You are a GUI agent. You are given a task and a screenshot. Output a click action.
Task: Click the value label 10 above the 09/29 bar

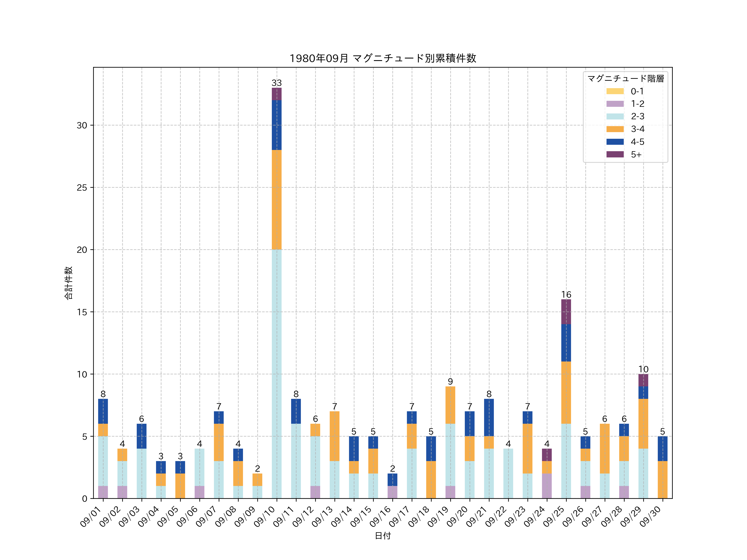[x=643, y=369]
